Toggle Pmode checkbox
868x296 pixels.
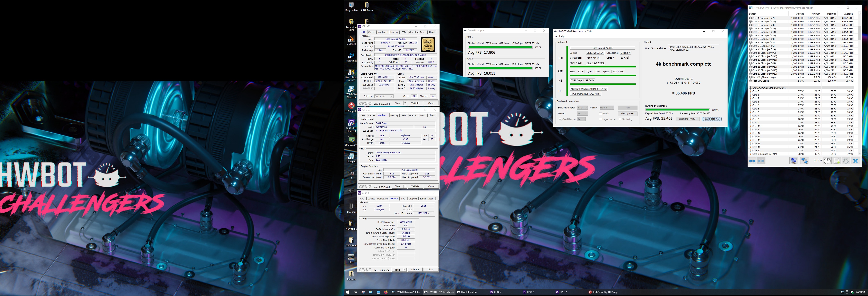pyautogui.click(x=600, y=114)
